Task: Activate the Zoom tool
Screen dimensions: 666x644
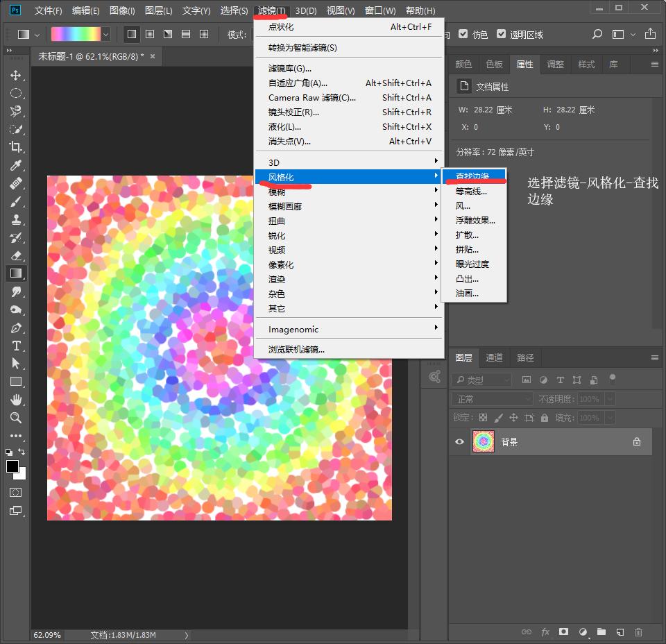Action: pyautogui.click(x=15, y=418)
